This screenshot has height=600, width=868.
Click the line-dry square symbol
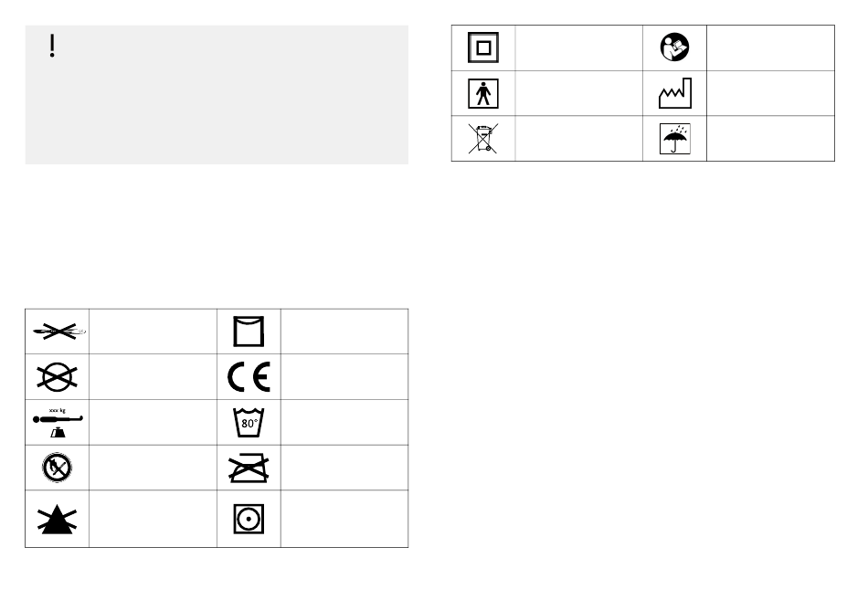coord(249,332)
